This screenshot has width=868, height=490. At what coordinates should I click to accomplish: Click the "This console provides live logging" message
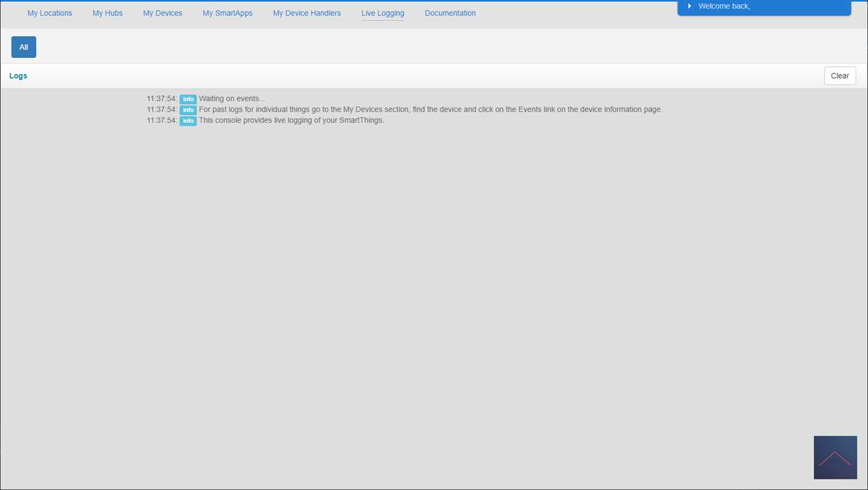point(291,120)
